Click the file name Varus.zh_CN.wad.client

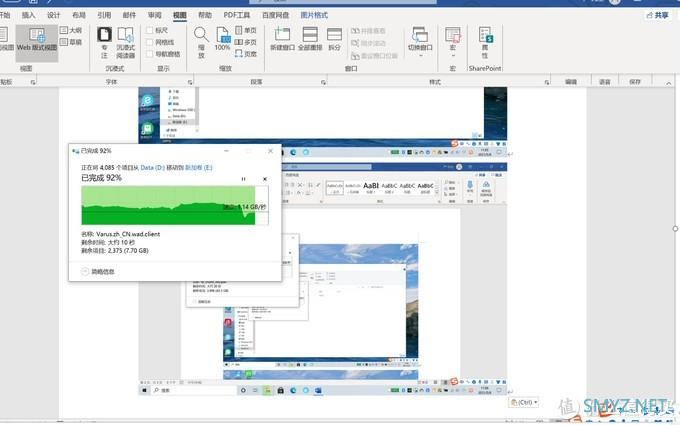coord(128,234)
